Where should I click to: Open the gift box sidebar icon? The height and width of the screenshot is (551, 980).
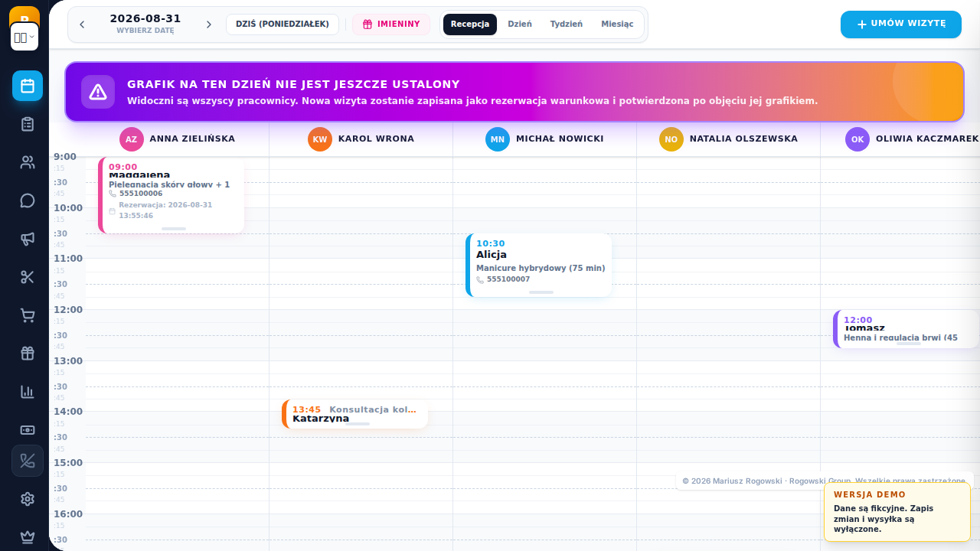pyautogui.click(x=28, y=354)
